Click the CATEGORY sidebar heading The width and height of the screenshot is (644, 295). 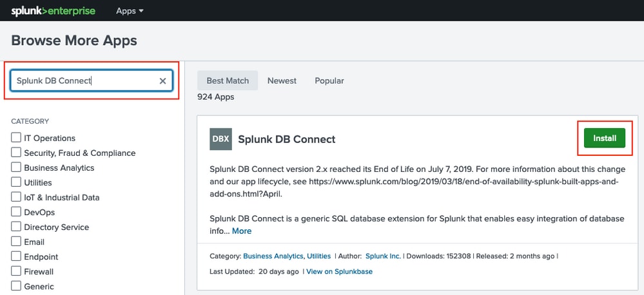30,121
